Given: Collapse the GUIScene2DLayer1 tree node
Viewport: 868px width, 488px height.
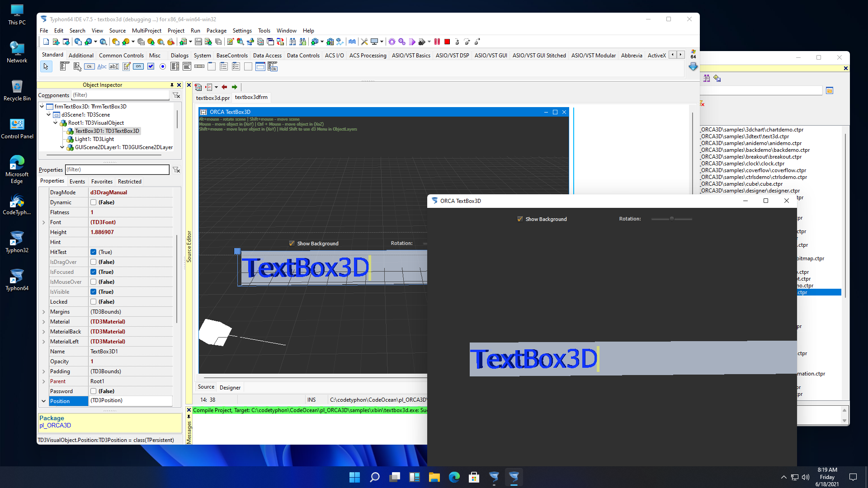Looking at the screenshot, I should pyautogui.click(x=62, y=147).
